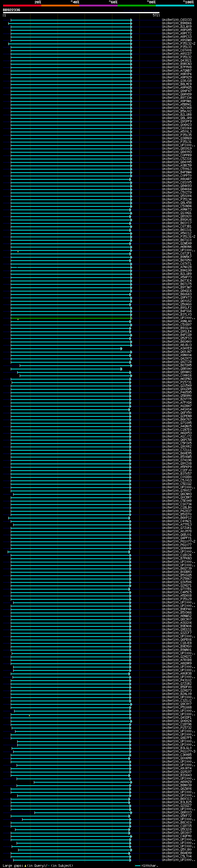The image size is (197, 868).
Task: Select hit UniRef100_A6QV53
Action: 176,433
